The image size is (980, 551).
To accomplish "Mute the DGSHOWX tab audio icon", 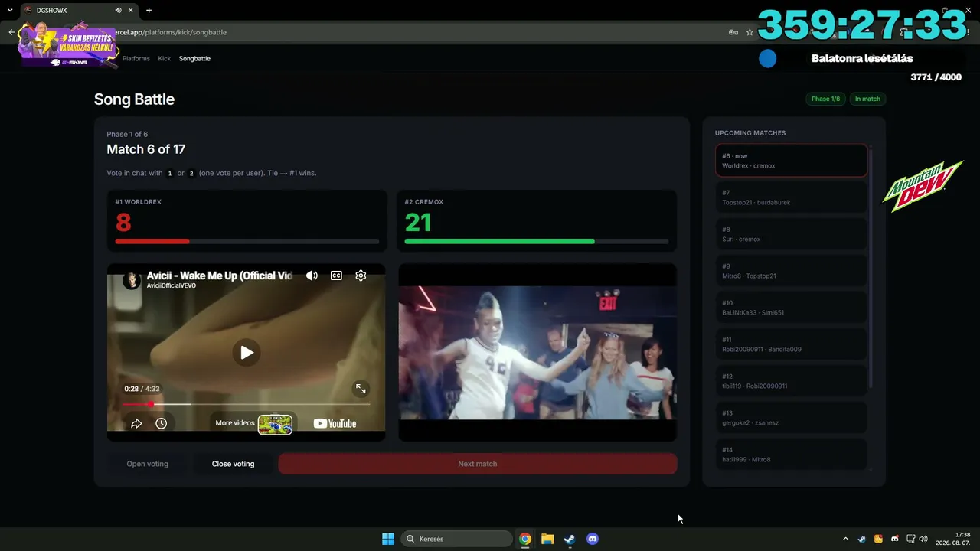I will [118, 11].
